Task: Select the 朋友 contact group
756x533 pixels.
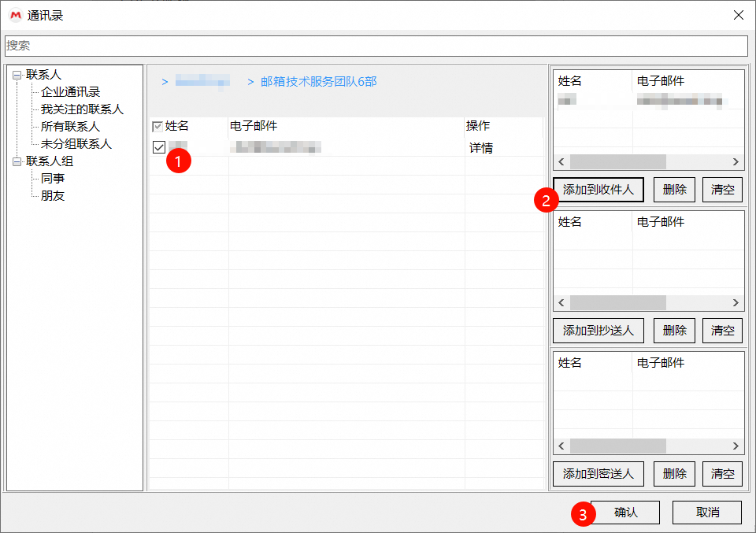Action: pyautogui.click(x=53, y=196)
